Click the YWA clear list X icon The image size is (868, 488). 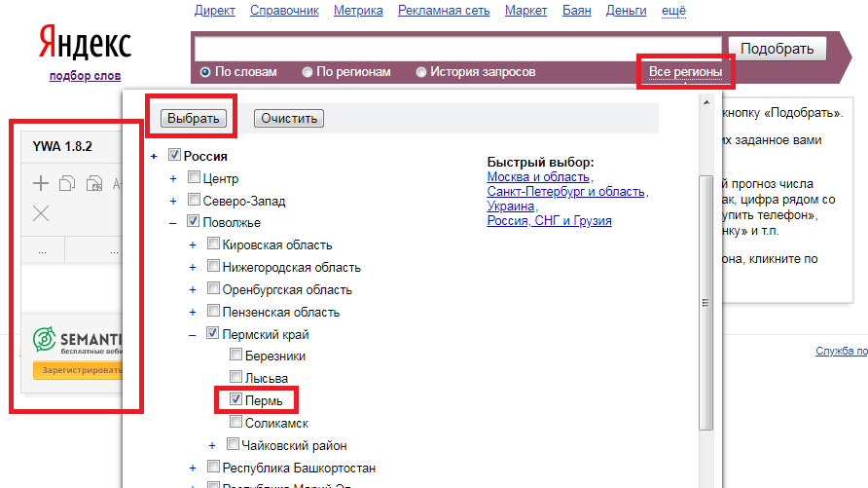[41, 213]
